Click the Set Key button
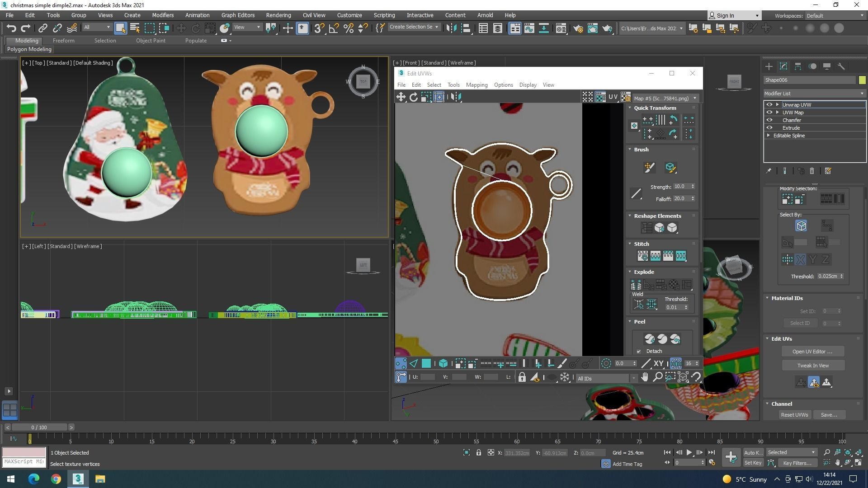Viewport: 868px width, 488px height. click(753, 463)
